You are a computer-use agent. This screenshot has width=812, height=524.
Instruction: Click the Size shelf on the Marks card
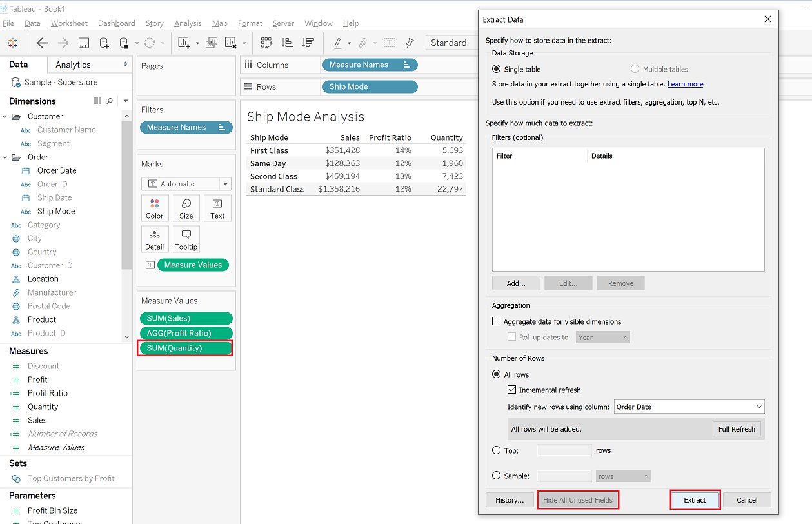pos(186,208)
